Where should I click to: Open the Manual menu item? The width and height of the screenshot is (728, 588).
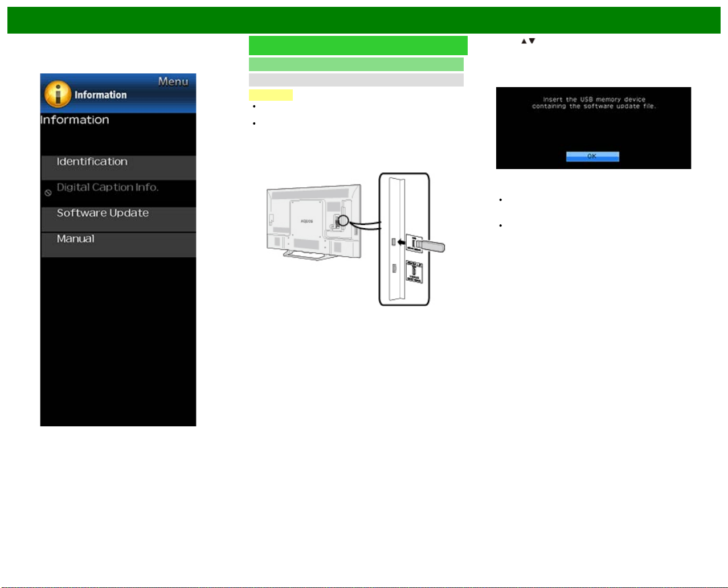click(118, 245)
